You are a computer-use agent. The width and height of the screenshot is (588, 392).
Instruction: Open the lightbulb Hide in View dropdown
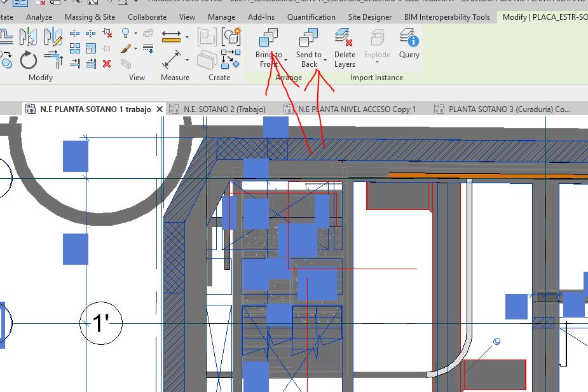134,34
